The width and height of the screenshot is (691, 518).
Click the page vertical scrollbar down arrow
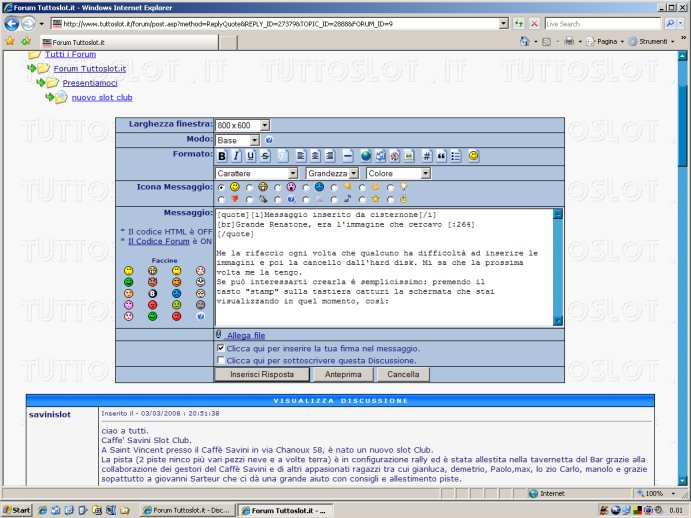tap(683, 481)
